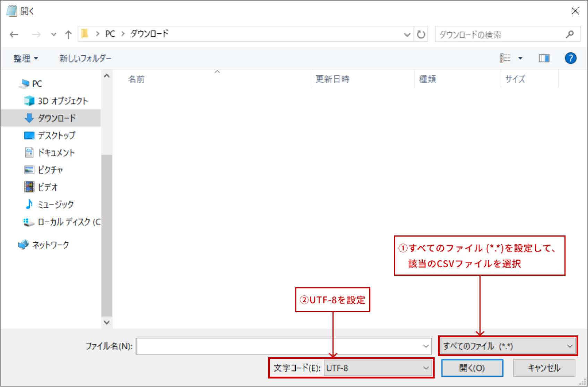Navigate up one folder level
Image resolution: width=588 pixels, height=387 pixels.
(68, 34)
